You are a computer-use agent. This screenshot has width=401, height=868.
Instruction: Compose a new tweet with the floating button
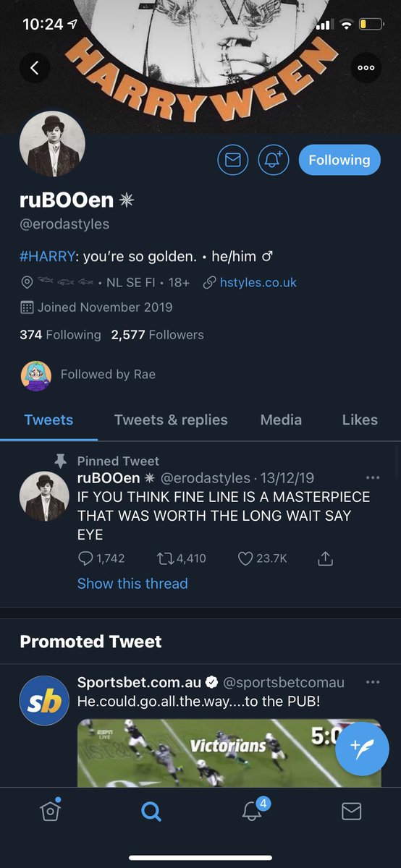[x=362, y=749]
